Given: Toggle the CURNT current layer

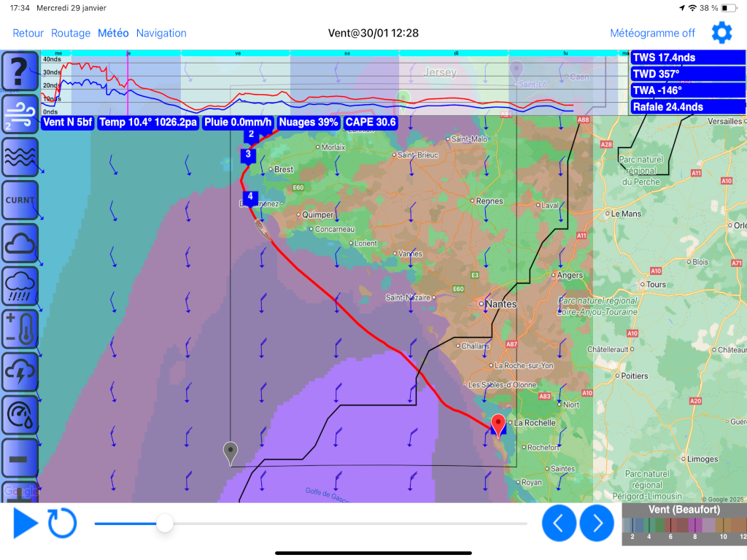Looking at the screenshot, I should coord(20,200).
